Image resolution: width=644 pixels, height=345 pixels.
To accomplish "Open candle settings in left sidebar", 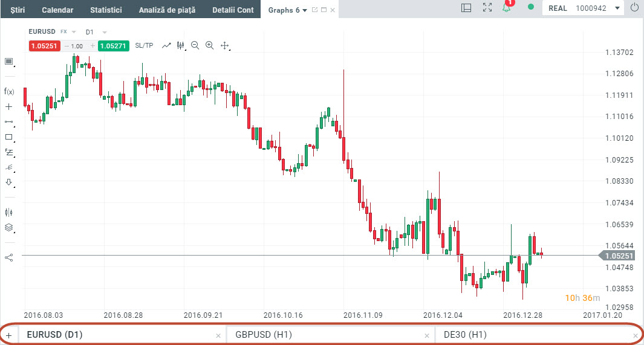I will pyautogui.click(x=8, y=212).
